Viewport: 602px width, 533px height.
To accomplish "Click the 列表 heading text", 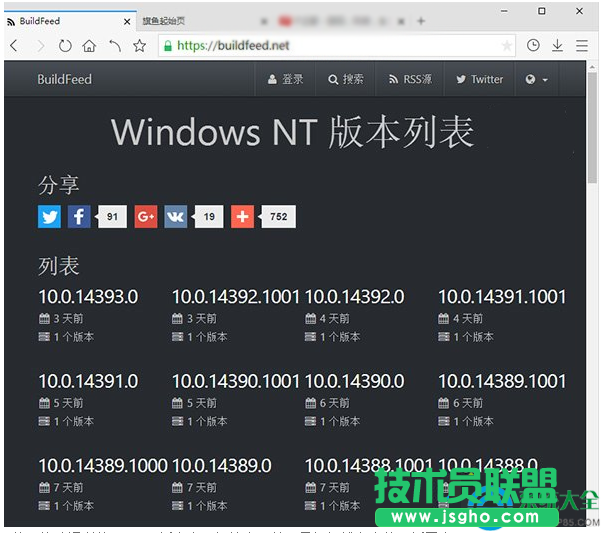I will click(58, 266).
